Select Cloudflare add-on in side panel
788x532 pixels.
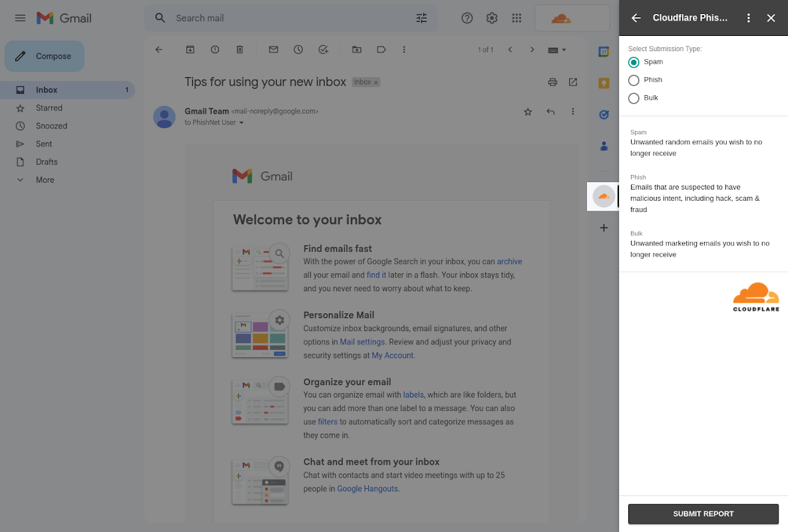point(604,196)
